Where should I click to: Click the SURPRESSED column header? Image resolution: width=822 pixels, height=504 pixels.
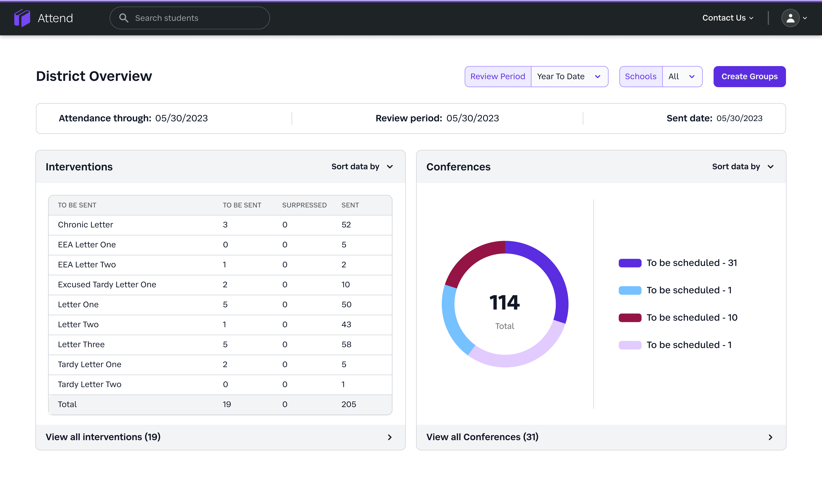click(304, 205)
